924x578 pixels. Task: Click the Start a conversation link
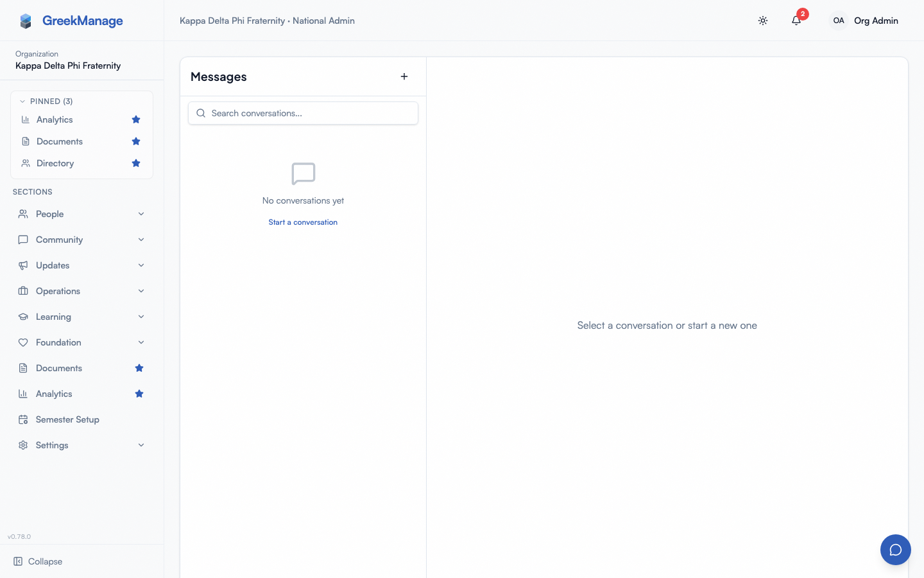[x=303, y=222]
